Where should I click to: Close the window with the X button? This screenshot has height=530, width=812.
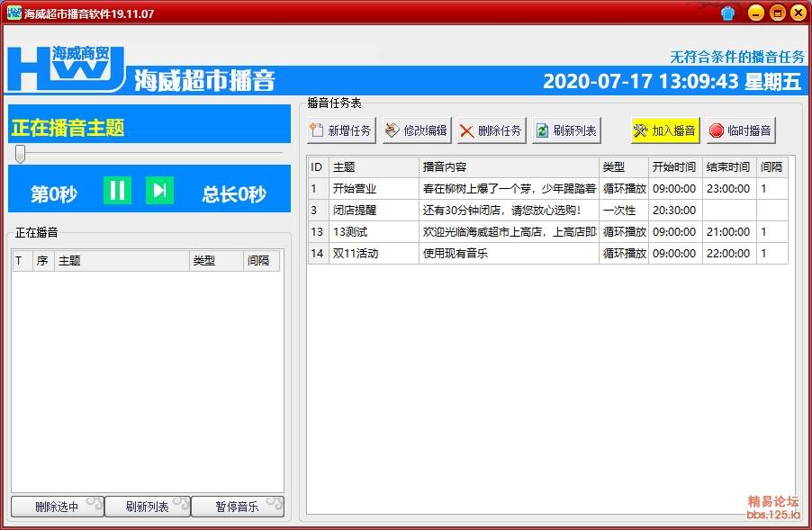tap(798, 13)
